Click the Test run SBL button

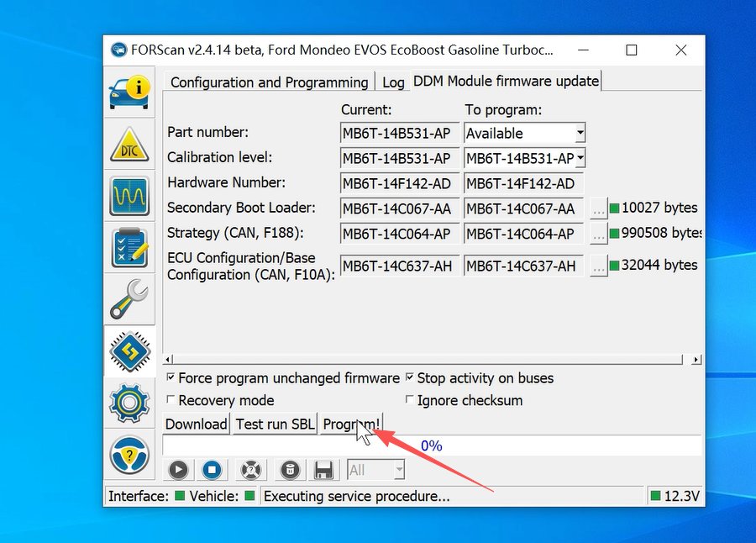275,424
